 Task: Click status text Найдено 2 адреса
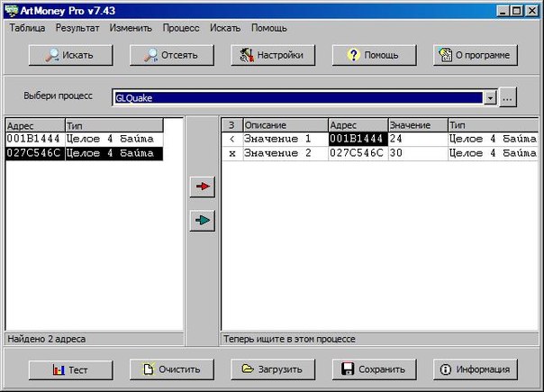click(47, 339)
